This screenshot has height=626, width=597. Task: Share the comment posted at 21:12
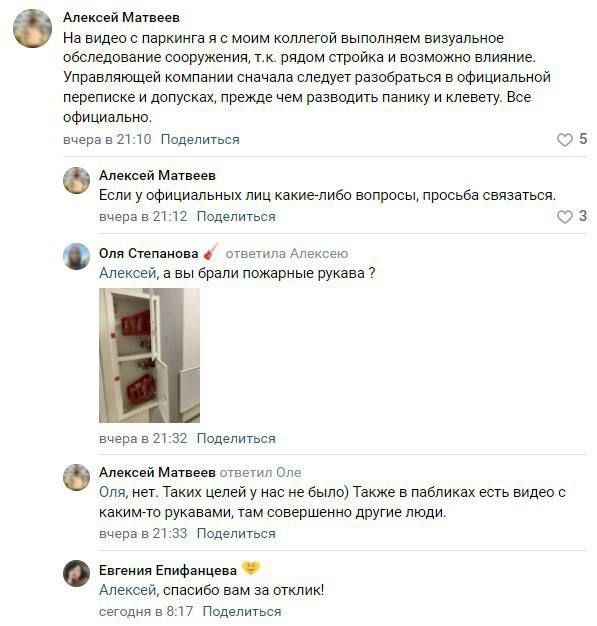pos(236,217)
